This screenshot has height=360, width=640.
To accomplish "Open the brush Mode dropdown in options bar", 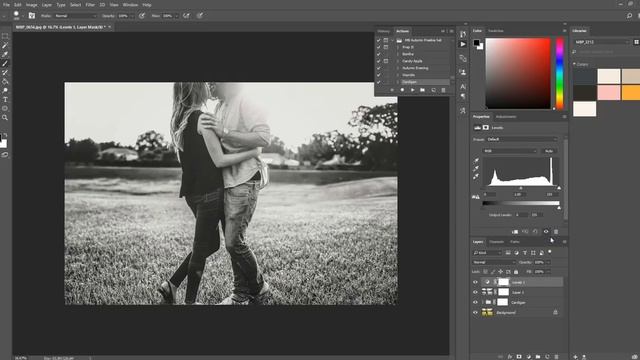I will (76, 16).
